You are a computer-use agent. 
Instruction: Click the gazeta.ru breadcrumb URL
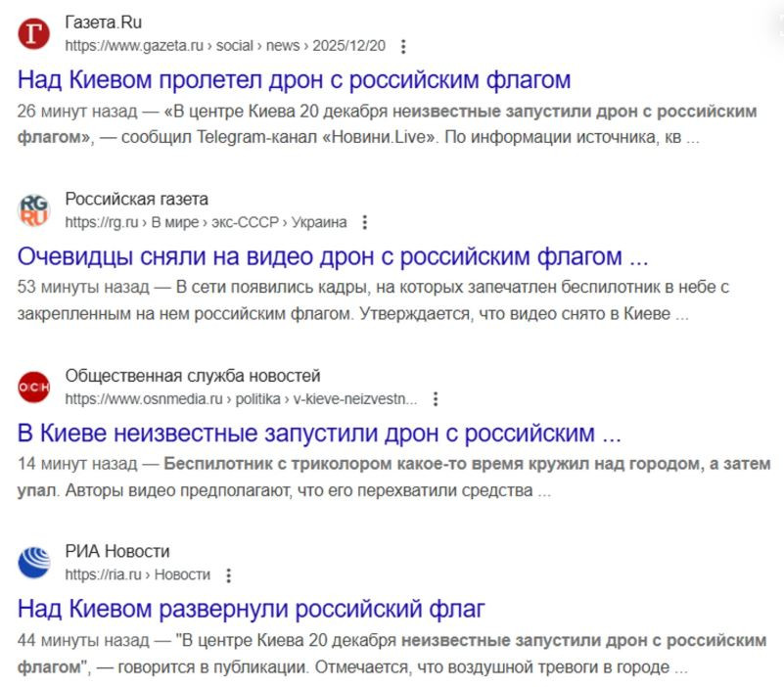tap(225, 46)
